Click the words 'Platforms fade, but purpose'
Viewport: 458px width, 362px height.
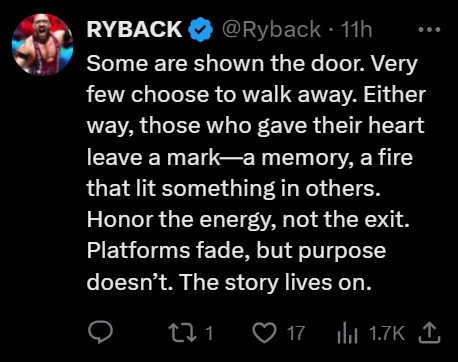236,251
